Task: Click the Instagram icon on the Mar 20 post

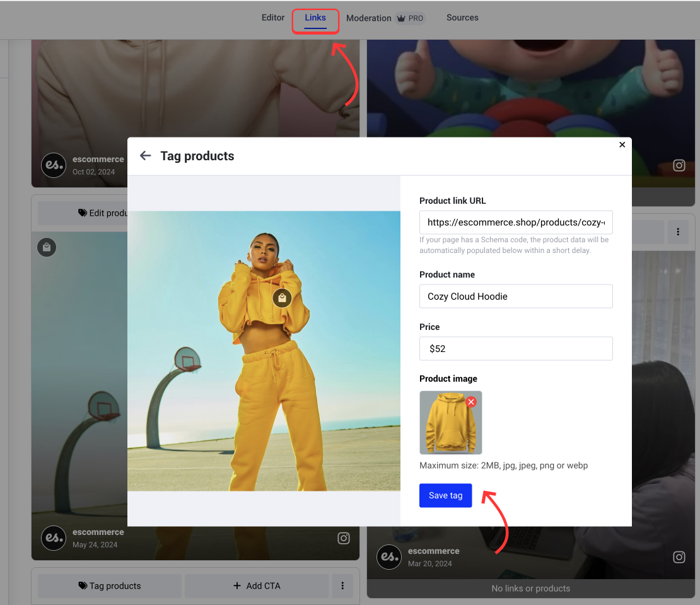Action: (679, 557)
